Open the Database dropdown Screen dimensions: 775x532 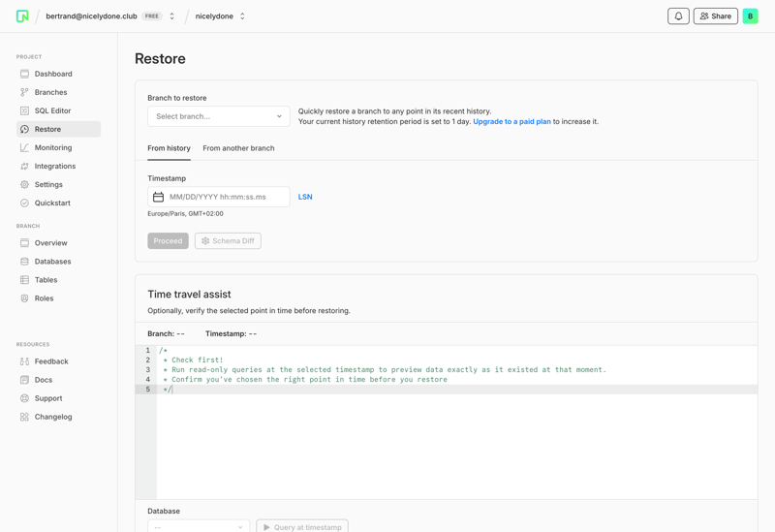[x=199, y=526]
